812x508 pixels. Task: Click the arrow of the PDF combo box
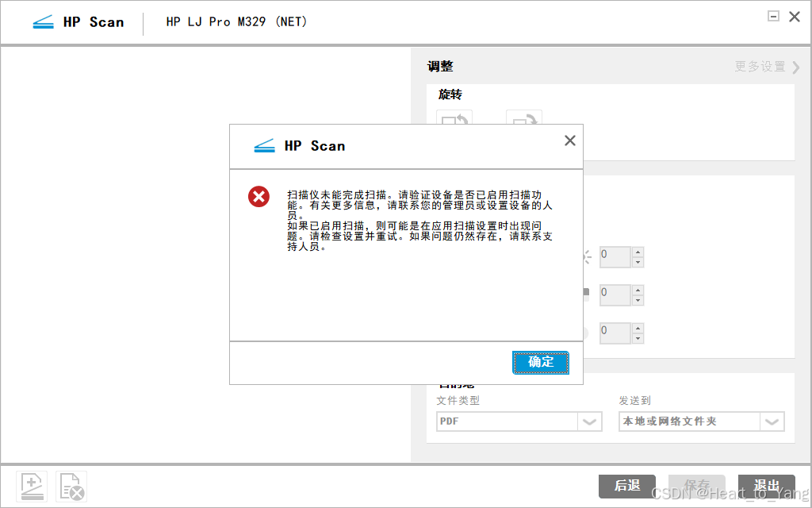point(590,421)
